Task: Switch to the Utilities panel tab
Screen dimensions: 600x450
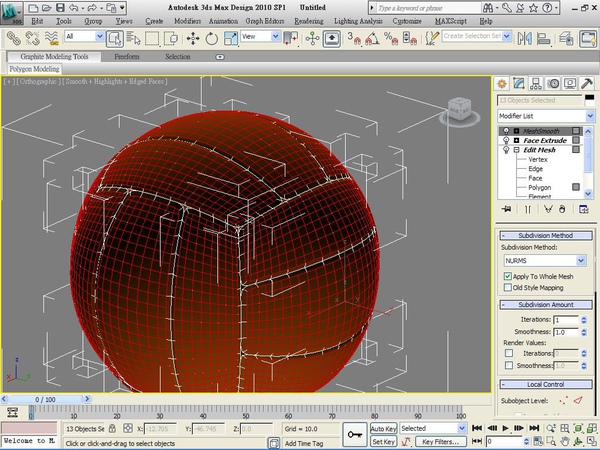Action: tap(587, 83)
